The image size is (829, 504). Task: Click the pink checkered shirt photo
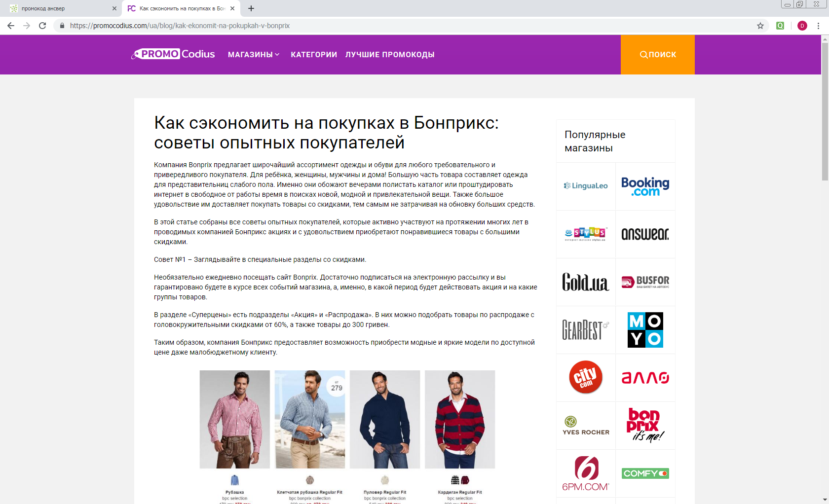(235, 419)
